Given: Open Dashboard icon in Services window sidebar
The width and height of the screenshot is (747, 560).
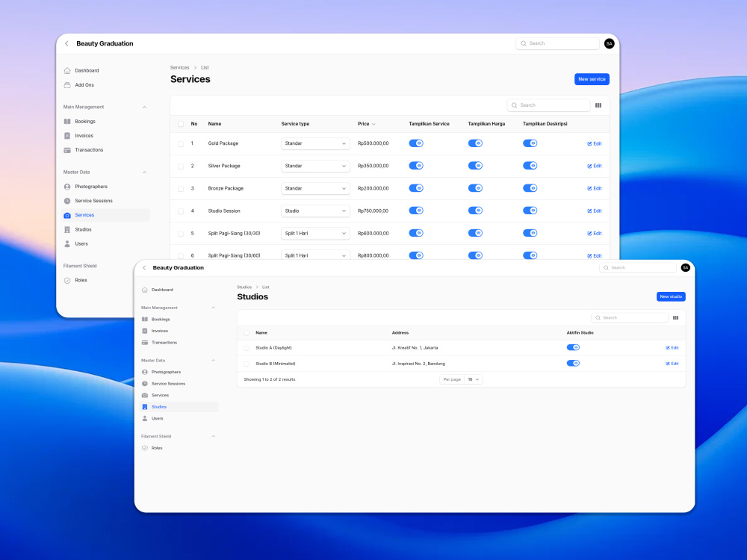Looking at the screenshot, I should click(67, 70).
